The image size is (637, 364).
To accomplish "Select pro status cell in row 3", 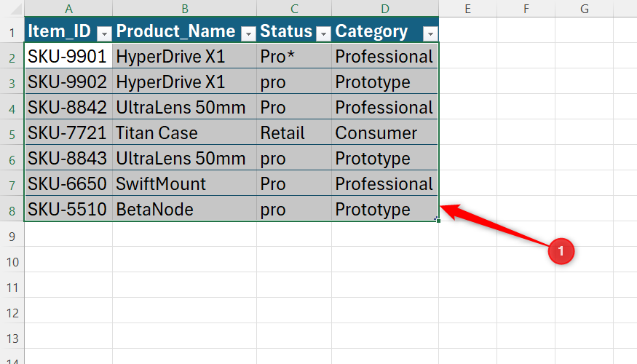I will 294,82.
